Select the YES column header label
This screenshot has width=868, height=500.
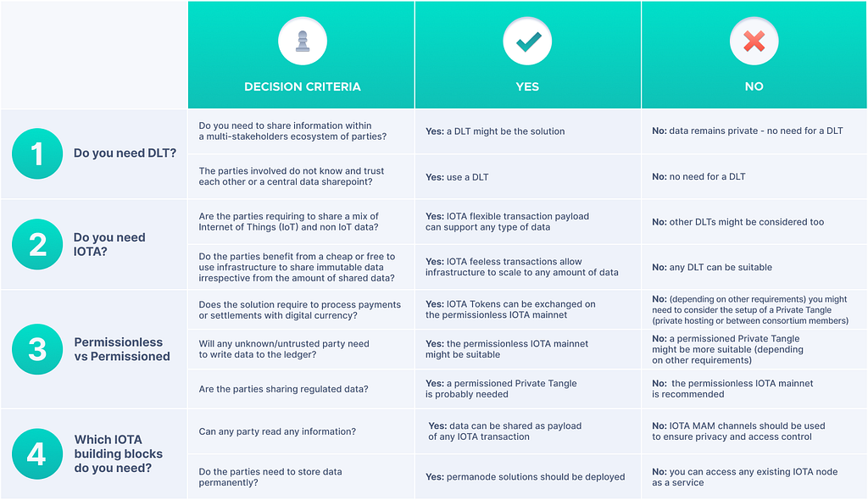coord(527,86)
